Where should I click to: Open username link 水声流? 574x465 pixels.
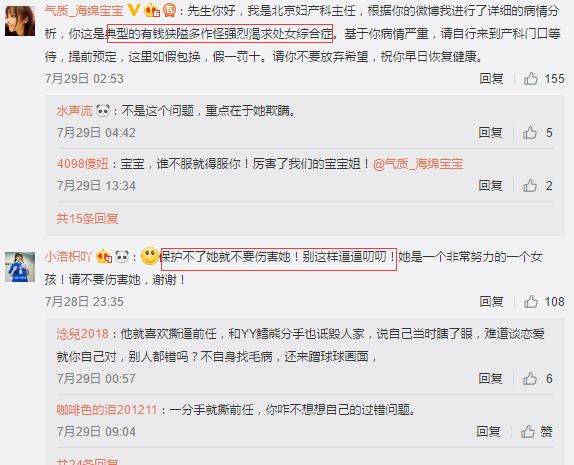click(x=75, y=110)
